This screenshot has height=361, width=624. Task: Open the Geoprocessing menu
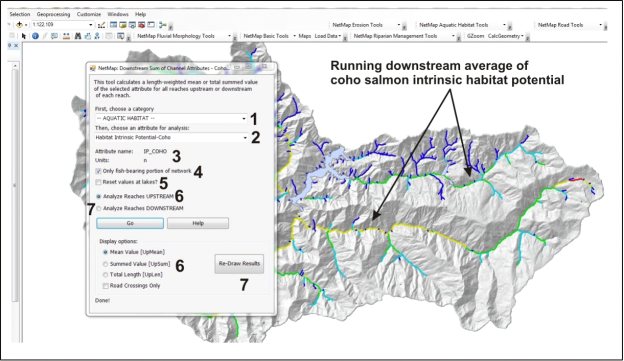click(x=53, y=14)
